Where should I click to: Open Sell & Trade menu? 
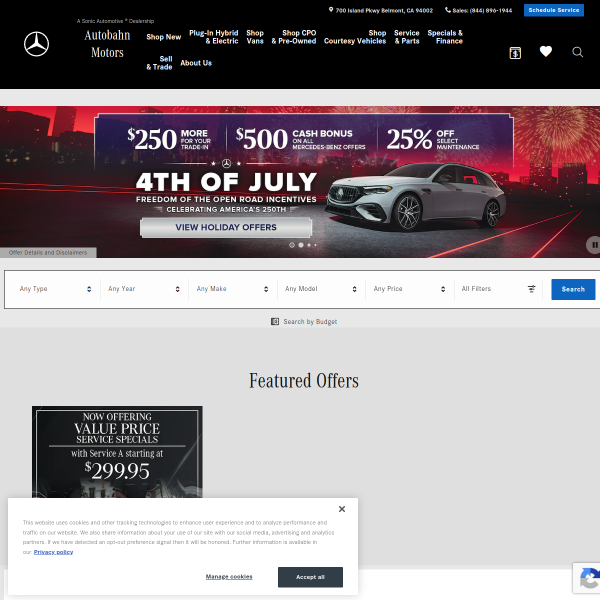[x=159, y=63]
